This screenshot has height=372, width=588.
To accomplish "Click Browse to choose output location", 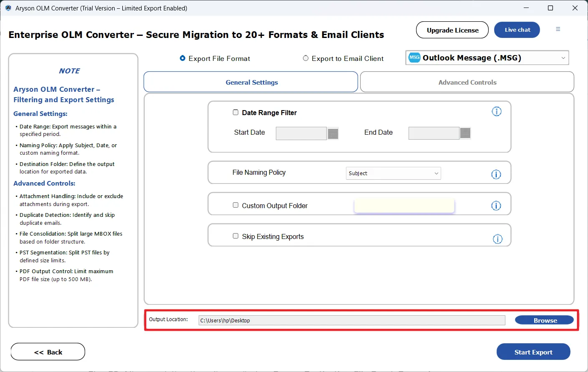I will point(544,320).
